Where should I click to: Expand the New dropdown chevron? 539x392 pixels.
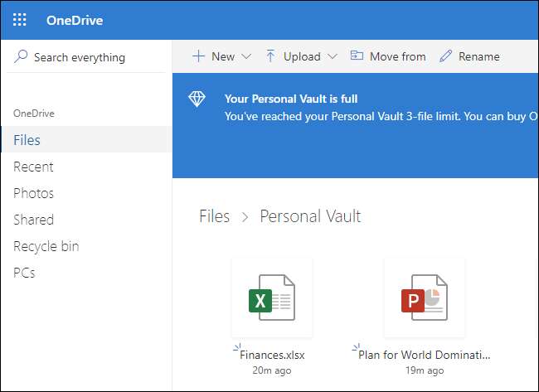pos(246,56)
